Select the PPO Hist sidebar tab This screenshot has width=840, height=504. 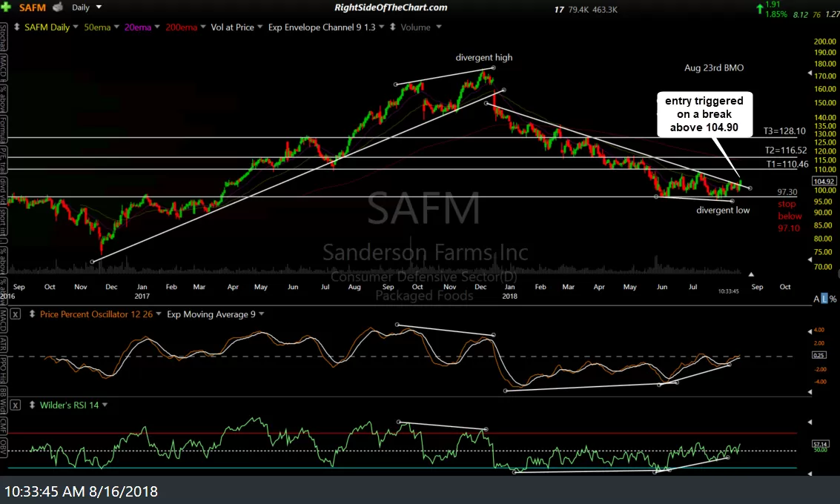(3, 368)
